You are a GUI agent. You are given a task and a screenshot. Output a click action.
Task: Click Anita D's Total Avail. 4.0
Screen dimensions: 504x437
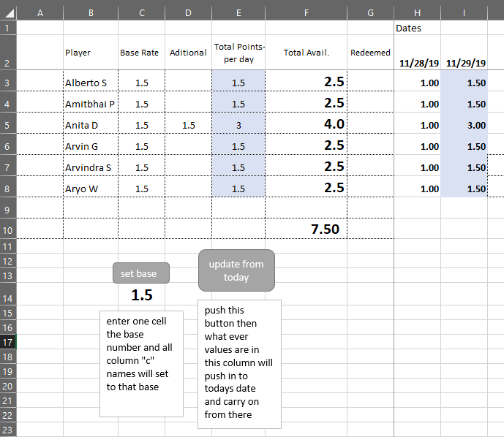[x=306, y=123]
